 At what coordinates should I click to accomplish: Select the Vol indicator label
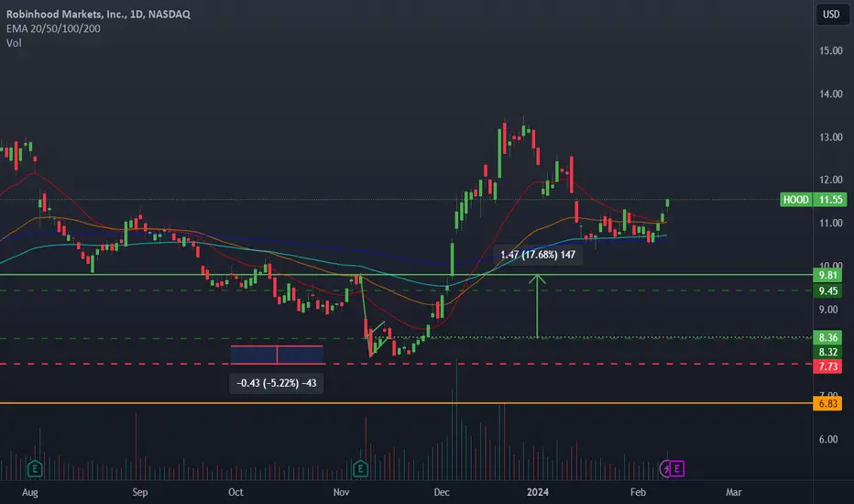pos(14,42)
